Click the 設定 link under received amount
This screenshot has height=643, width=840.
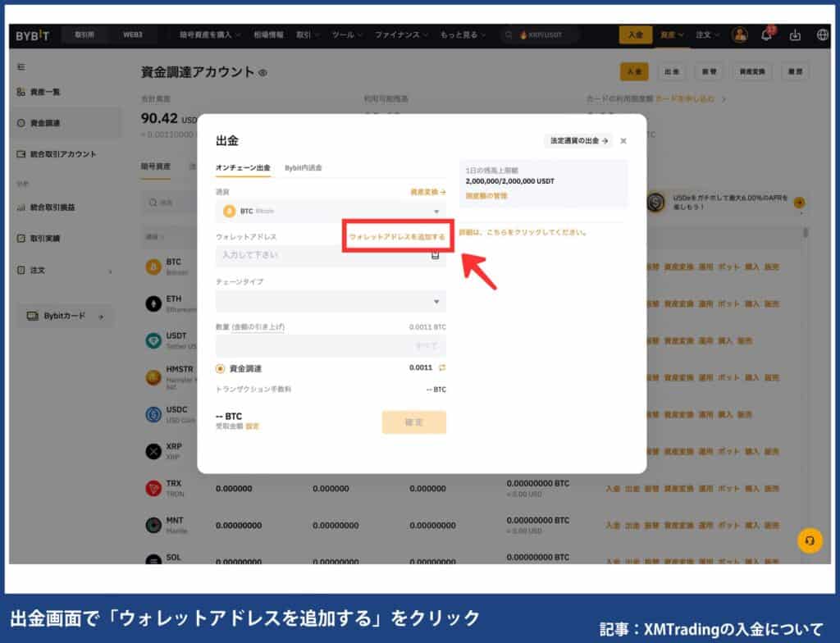(x=253, y=426)
